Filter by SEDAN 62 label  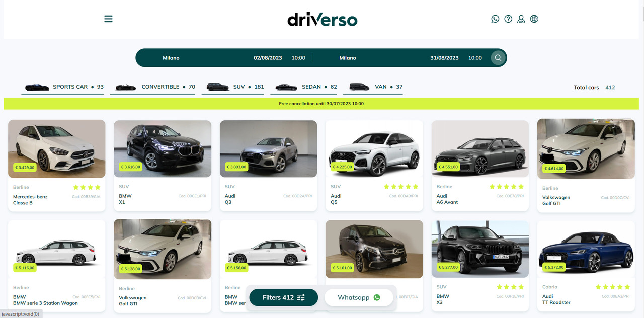tap(319, 87)
